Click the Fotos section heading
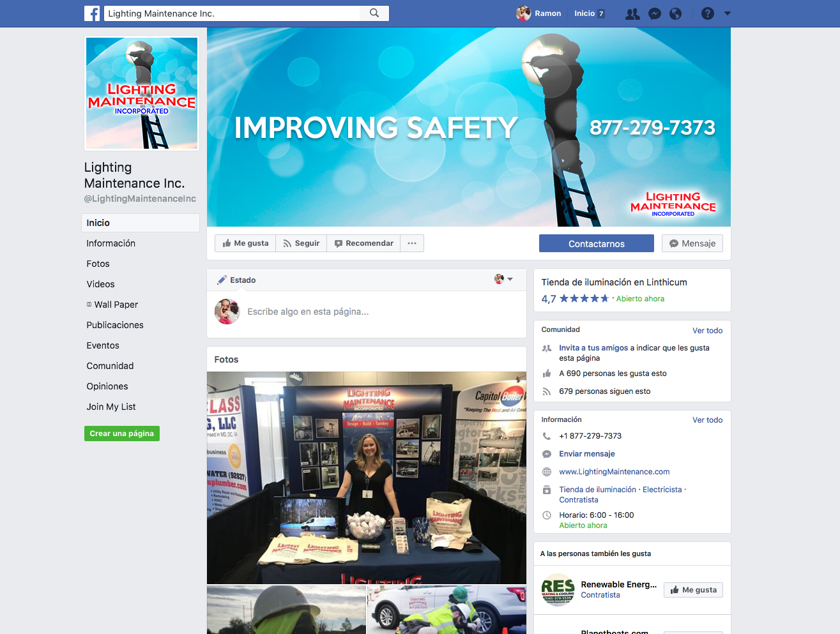 (x=227, y=359)
